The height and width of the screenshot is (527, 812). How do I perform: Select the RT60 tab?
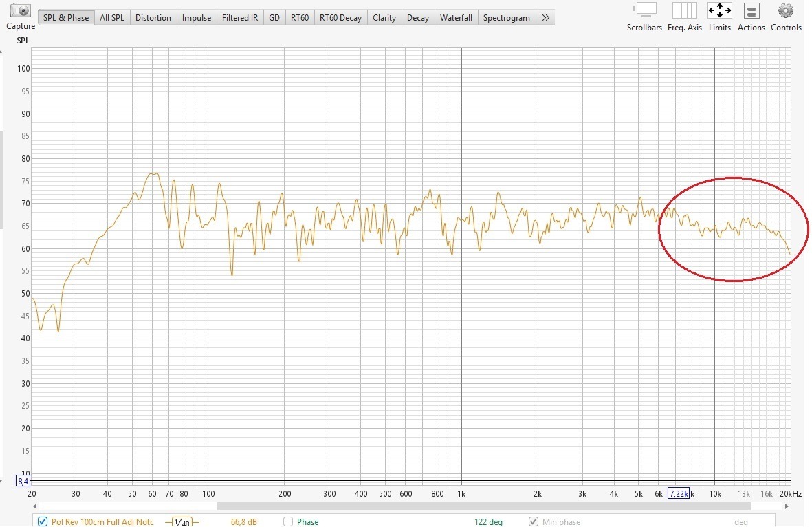point(300,18)
